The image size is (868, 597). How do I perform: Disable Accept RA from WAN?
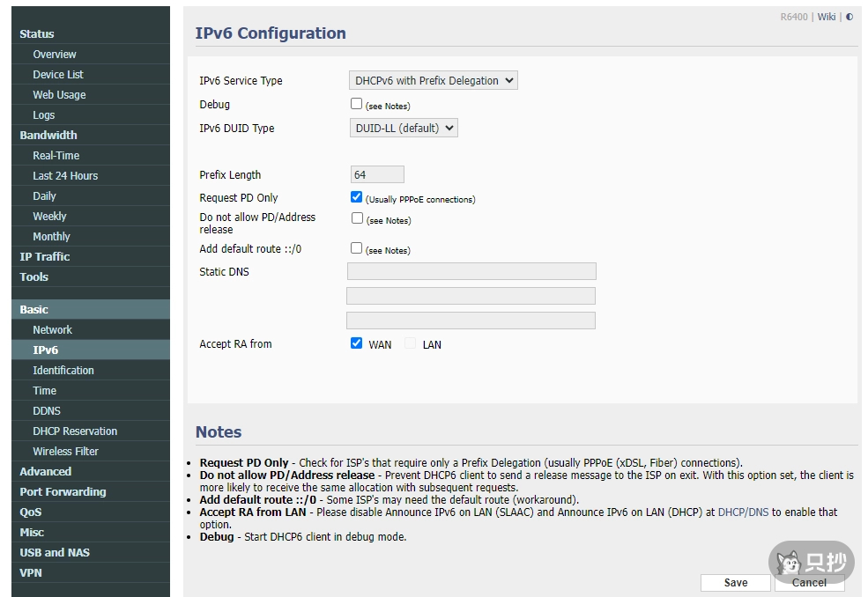356,343
